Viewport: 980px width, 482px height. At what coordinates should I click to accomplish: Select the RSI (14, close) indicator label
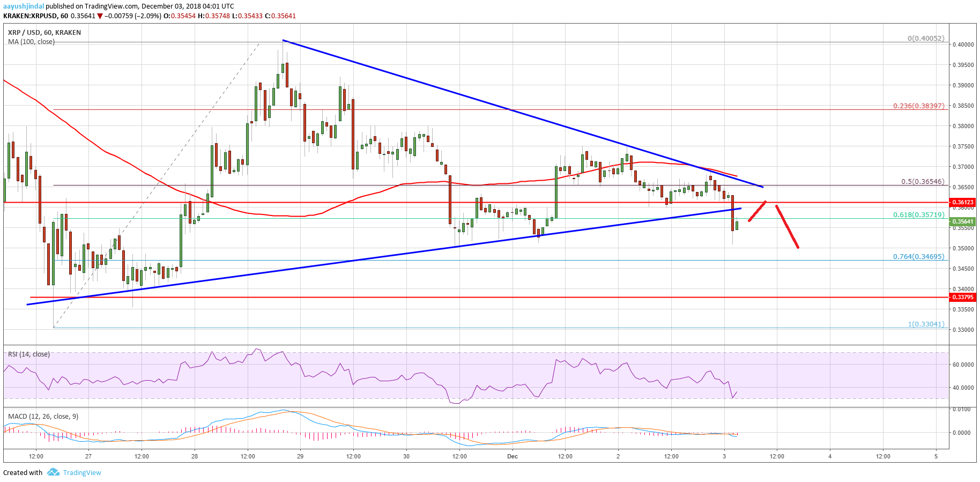[29, 354]
